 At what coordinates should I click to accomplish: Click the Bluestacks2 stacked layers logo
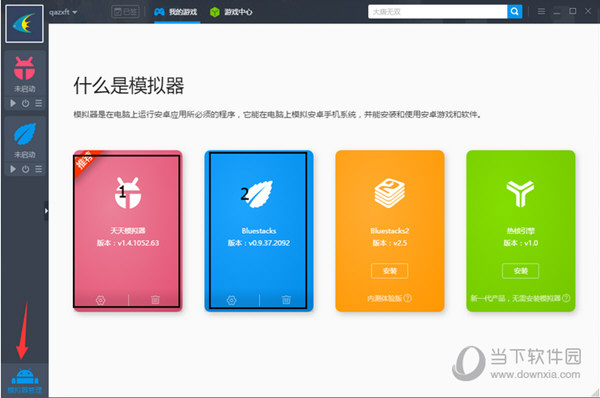point(390,193)
